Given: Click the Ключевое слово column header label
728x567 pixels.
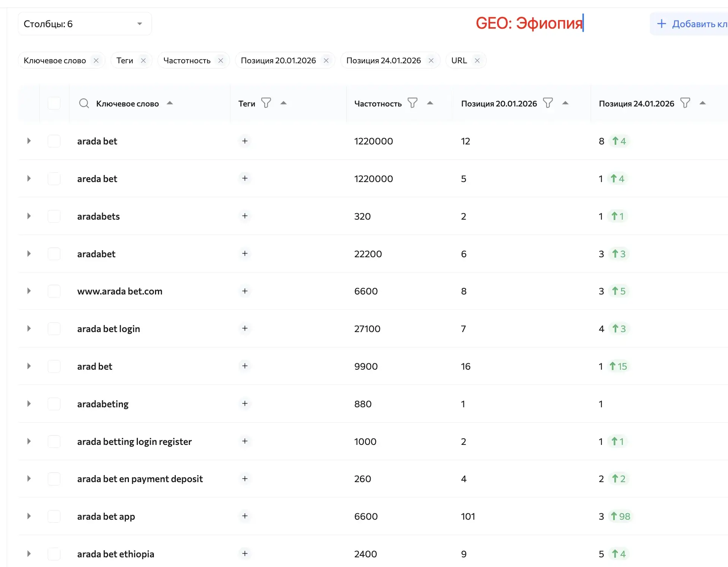Looking at the screenshot, I should tap(127, 103).
